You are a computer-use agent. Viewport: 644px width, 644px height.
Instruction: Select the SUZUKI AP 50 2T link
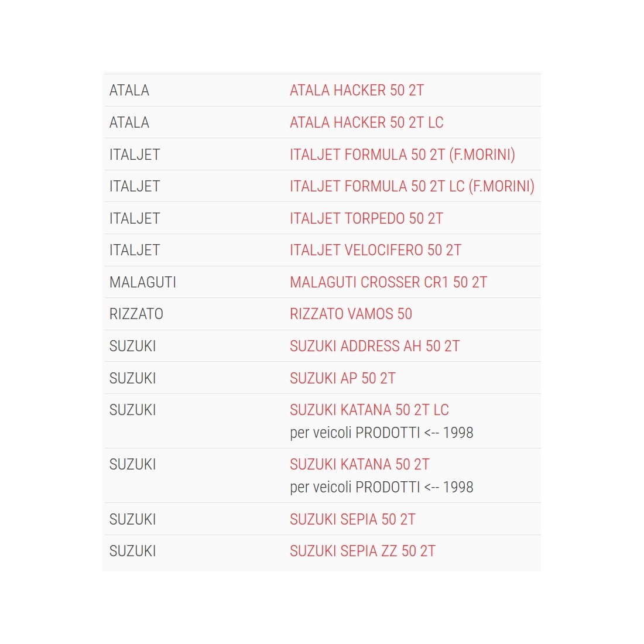tap(342, 378)
